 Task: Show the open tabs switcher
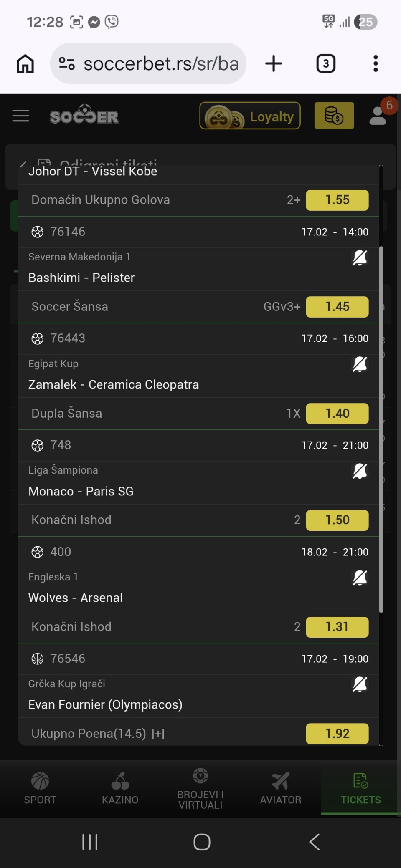tap(326, 64)
